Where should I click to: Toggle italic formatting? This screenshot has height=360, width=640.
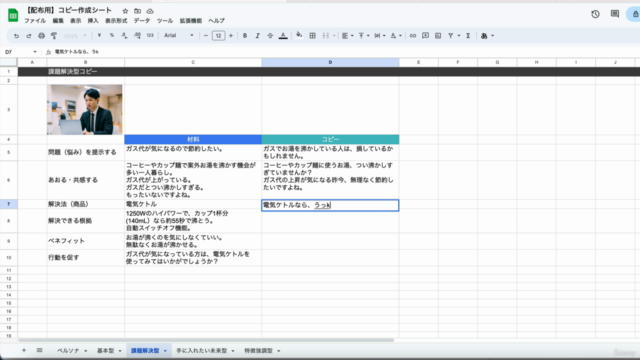(258, 36)
